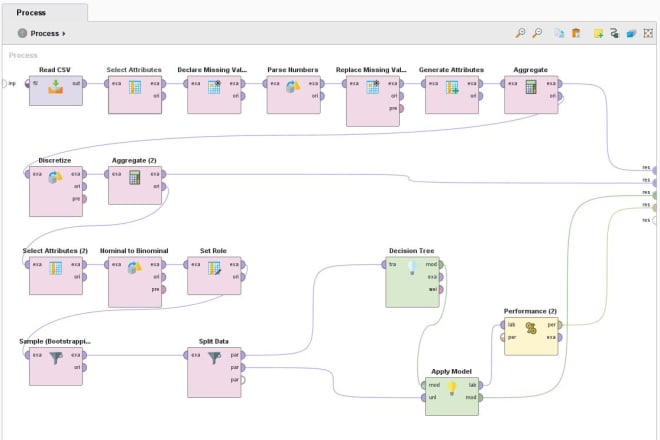This screenshot has width=660, height=440.
Task: Click the Process breadcrumb label
Action: point(45,33)
